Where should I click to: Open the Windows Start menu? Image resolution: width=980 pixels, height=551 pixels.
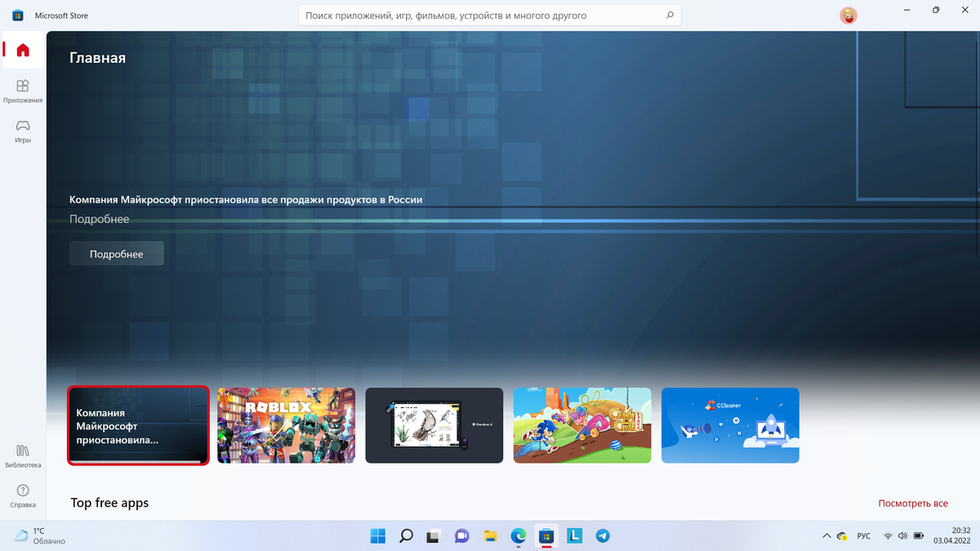378,535
